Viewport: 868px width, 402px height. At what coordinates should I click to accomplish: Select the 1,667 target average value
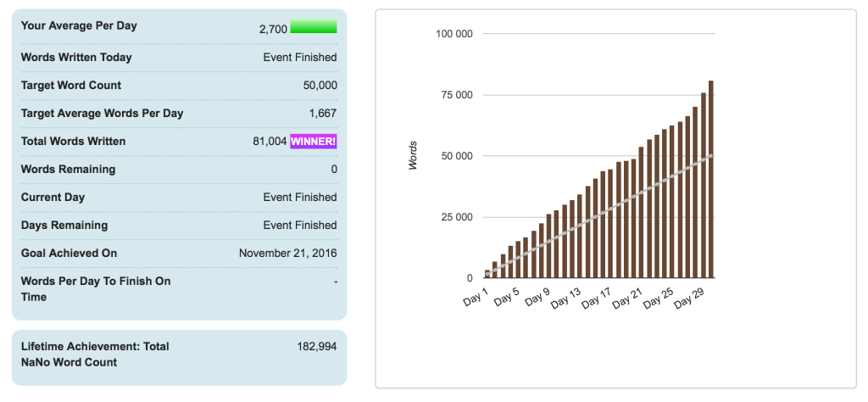pos(323,113)
